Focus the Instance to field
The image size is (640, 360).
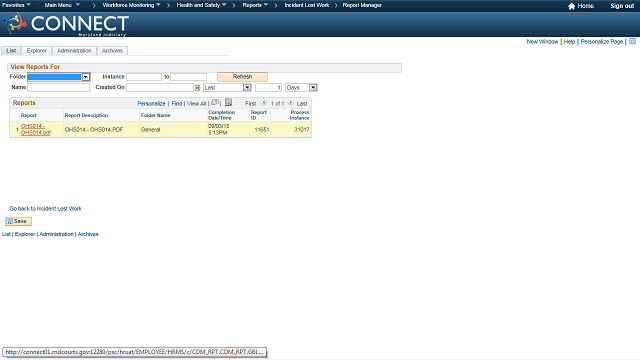click(x=189, y=77)
